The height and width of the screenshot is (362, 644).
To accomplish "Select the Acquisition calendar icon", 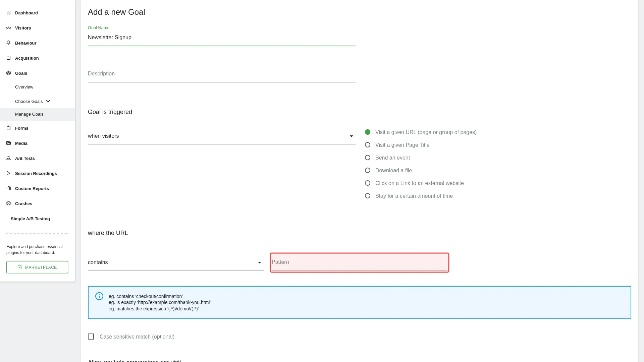I will tap(8, 58).
